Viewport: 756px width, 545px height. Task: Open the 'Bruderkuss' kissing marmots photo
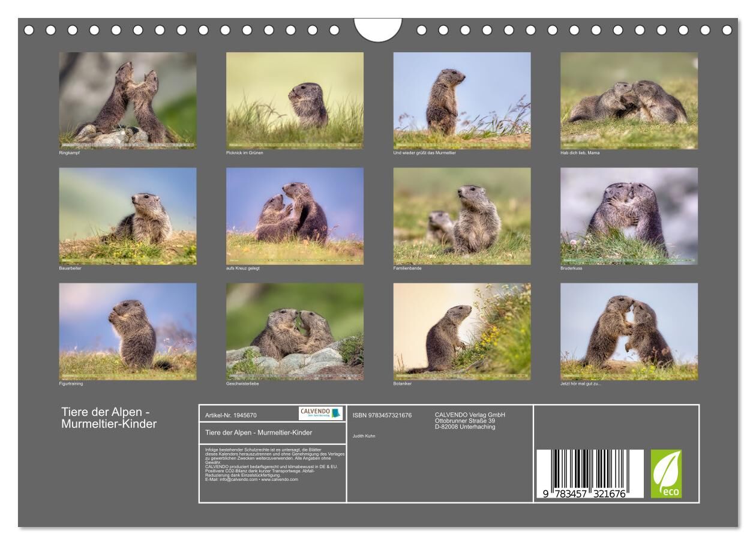click(x=629, y=215)
